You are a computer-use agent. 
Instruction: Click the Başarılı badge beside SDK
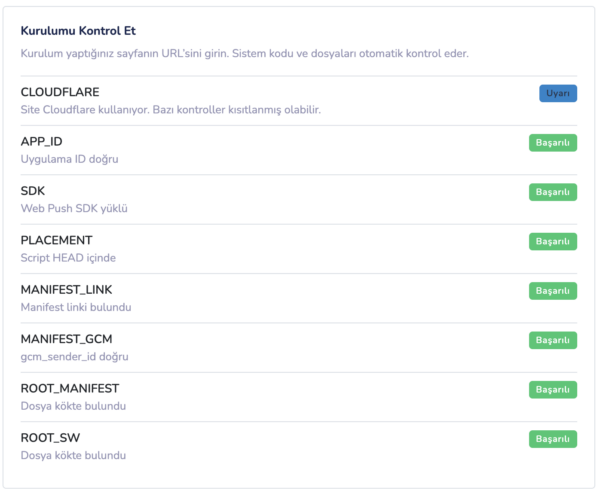tap(552, 192)
